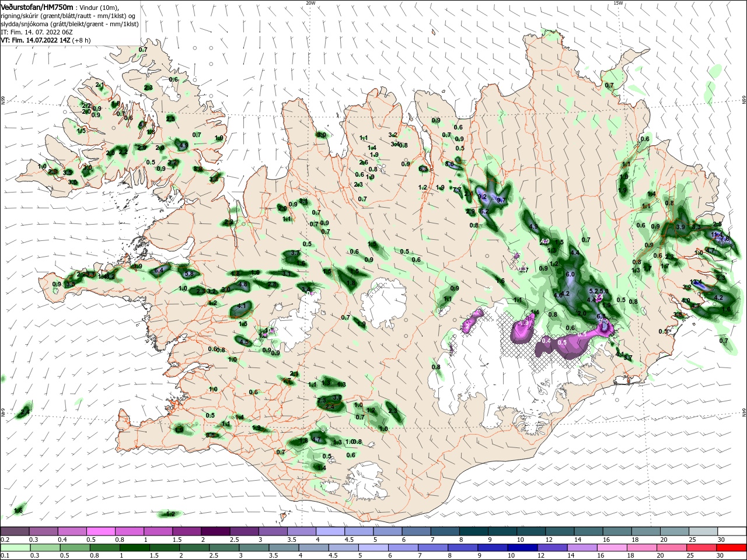This screenshot has height=560, width=747.
Task: Click the light grey 25–30 snow legend swatch
Action: point(702,531)
